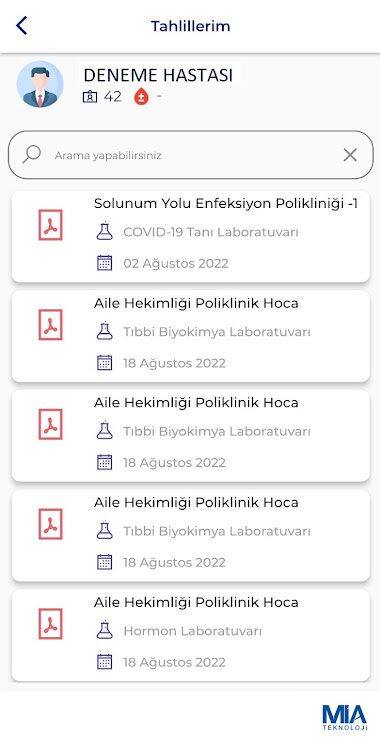
Task: Open the first Aile Hekimliği Poliklinik Hoca card
Action: [190, 336]
